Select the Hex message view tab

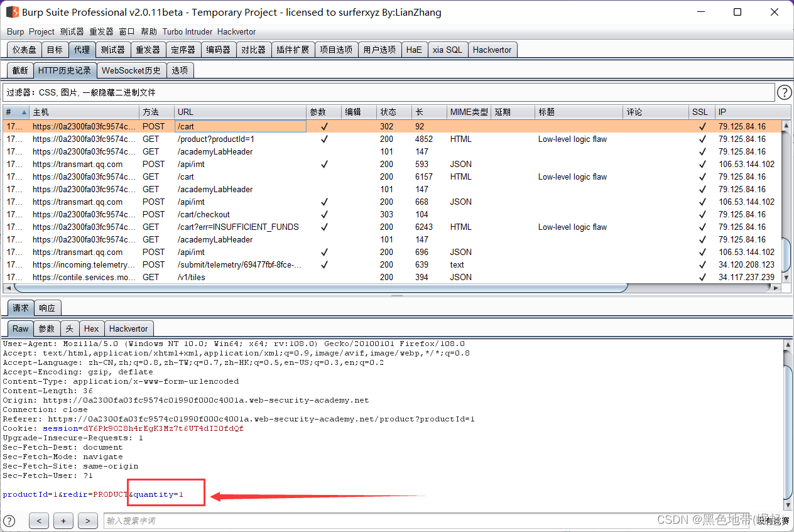click(91, 328)
